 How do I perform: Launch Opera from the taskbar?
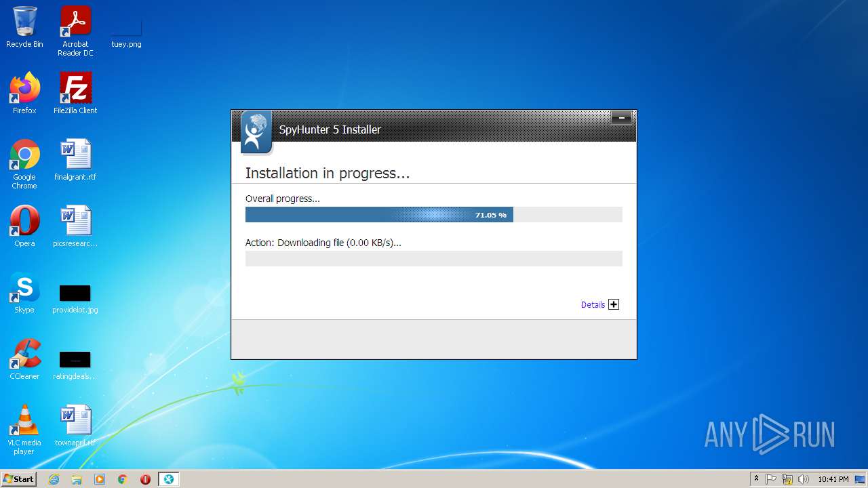pyautogui.click(x=145, y=479)
